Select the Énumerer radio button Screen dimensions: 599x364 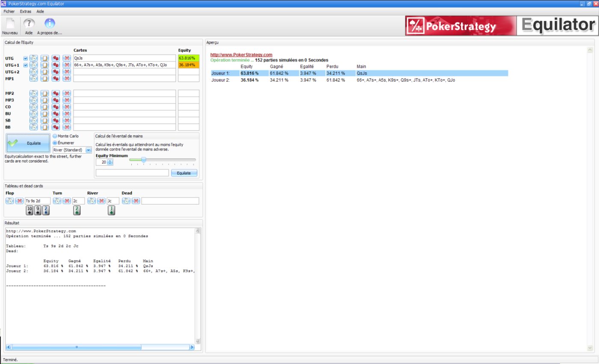pos(55,143)
